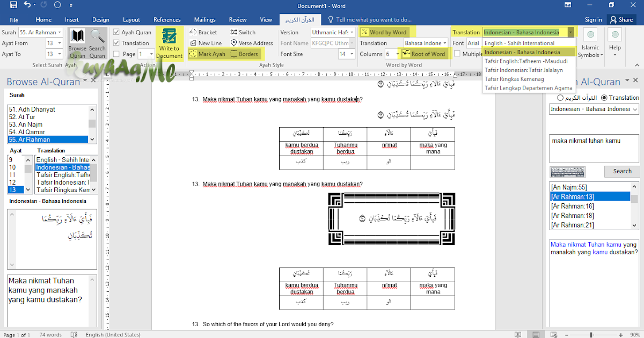Open the Search Quran tool

97,43
